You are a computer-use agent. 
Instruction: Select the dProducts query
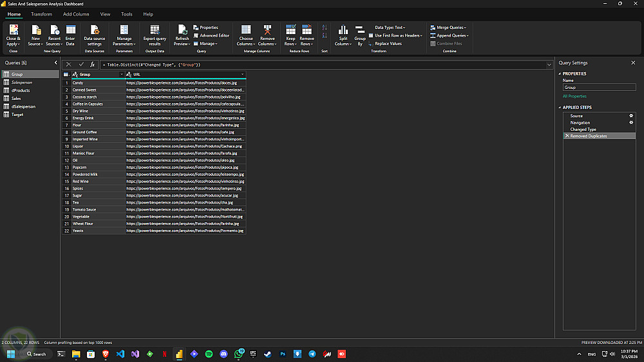click(30, 90)
